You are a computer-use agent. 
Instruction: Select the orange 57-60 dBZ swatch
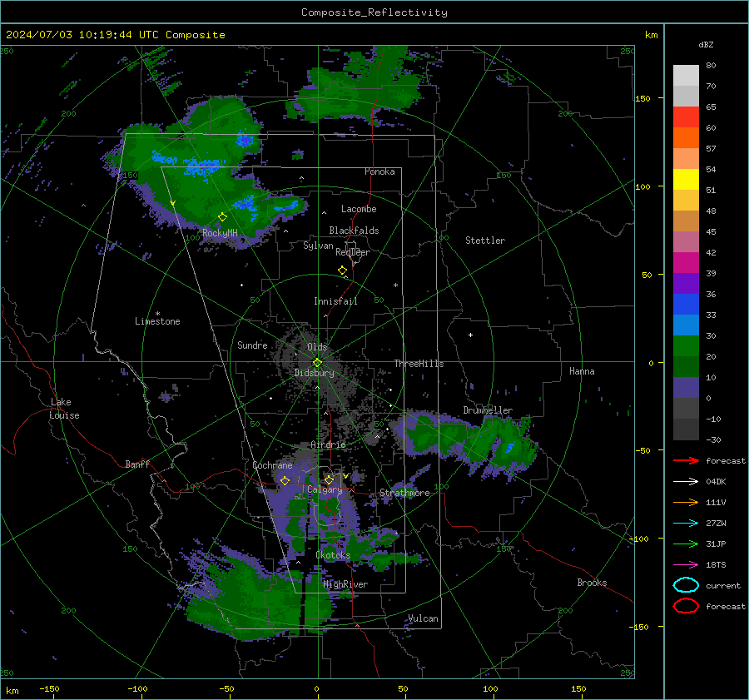tap(686, 138)
